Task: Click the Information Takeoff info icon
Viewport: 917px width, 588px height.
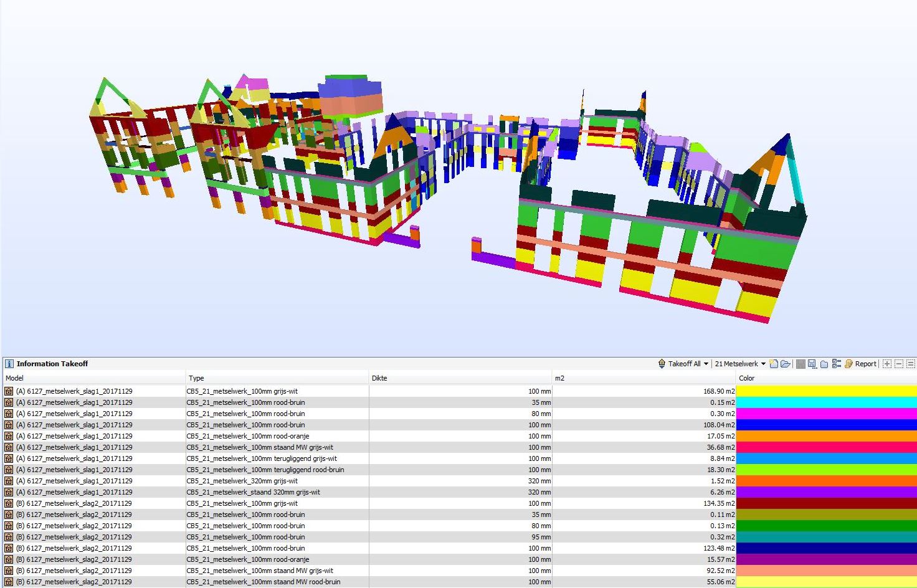Action: pyautogui.click(x=9, y=364)
